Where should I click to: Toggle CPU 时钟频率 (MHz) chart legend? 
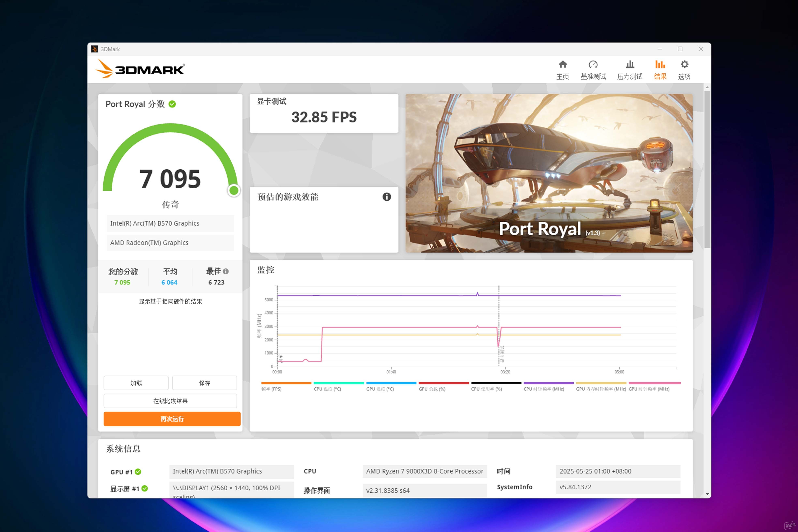click(548, 386)
